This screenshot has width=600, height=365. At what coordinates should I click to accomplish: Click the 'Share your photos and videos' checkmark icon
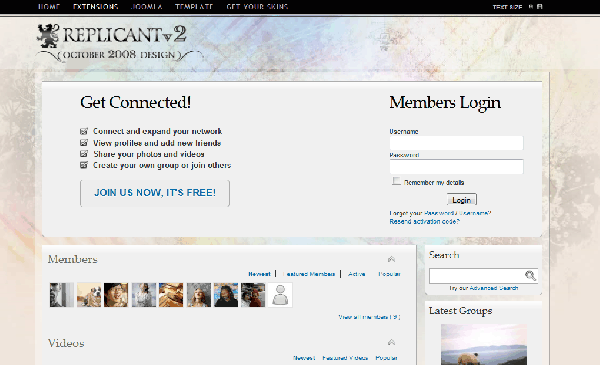click(84, 154)
